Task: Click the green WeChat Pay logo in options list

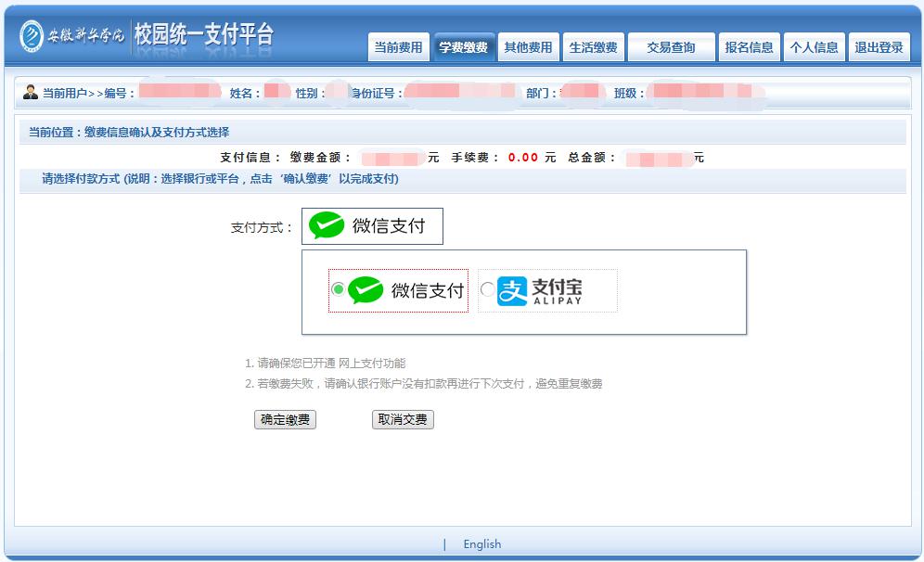Action: click(x=366, y=290)
